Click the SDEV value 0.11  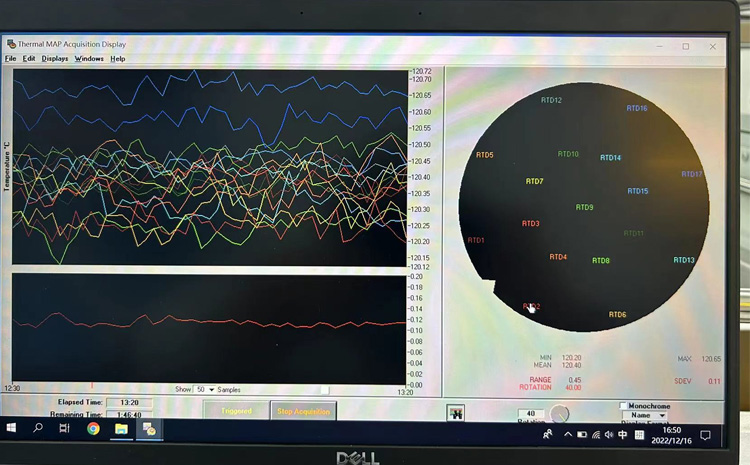[714, 381]
